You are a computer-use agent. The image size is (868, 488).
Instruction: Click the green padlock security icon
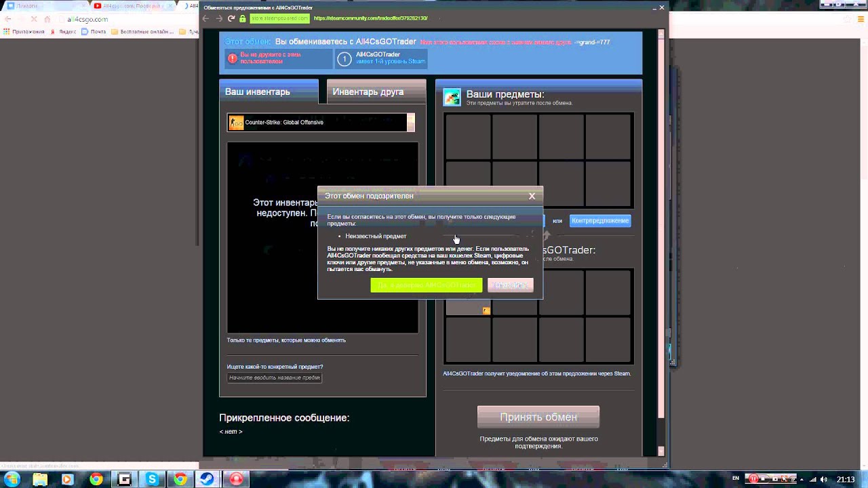[243, 18]
